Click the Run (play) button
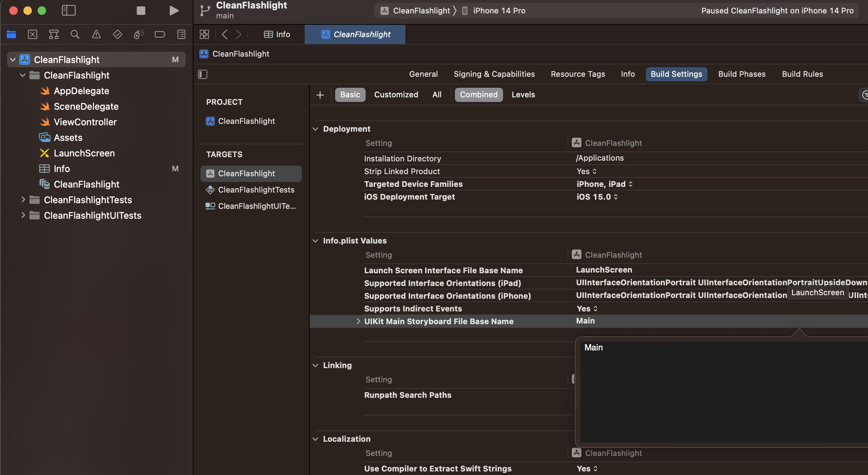 tap(174, 11)
